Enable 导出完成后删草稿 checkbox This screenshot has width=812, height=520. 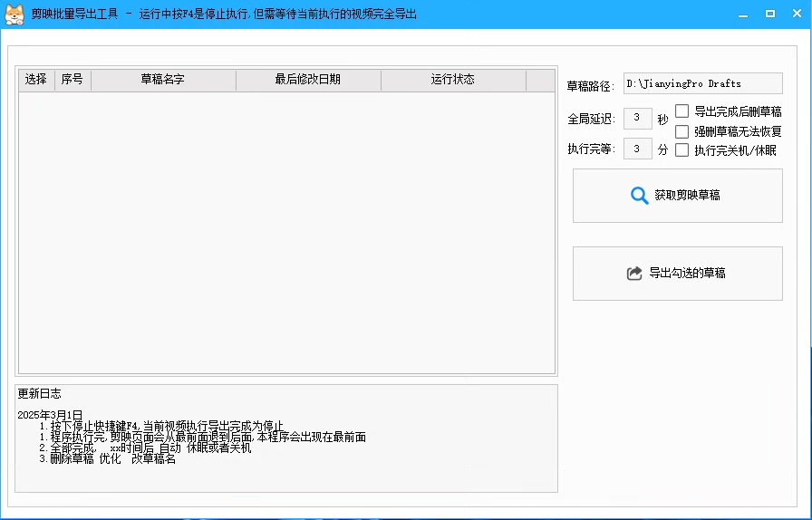[x=682, y=111]
